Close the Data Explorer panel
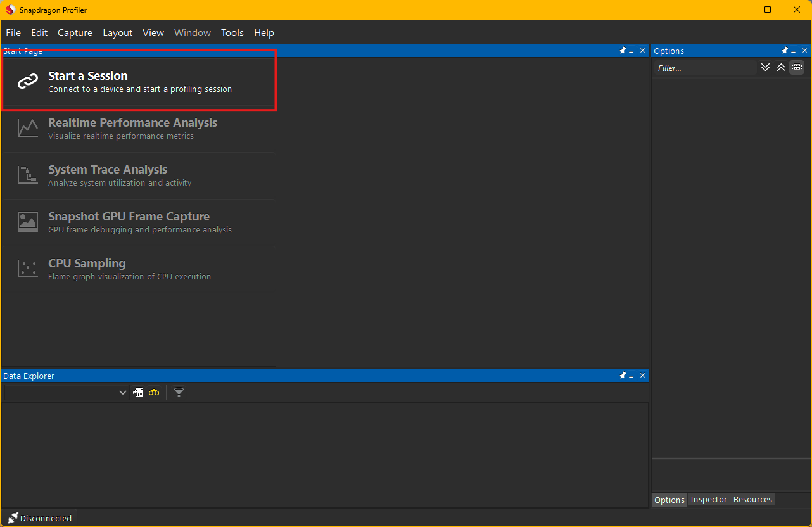 click(x=642, y=376)
